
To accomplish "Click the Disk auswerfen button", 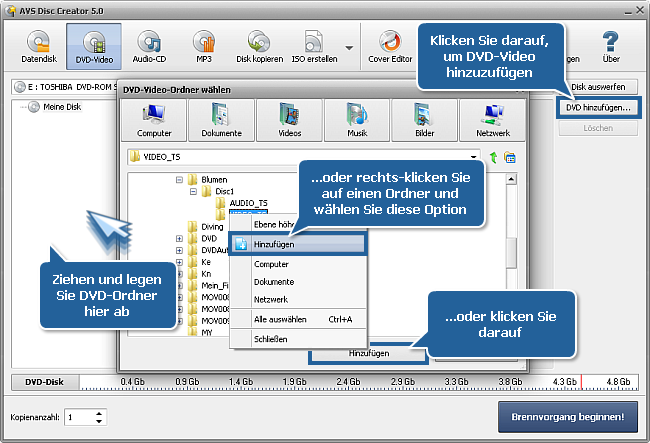I will [x=598, y=87].
